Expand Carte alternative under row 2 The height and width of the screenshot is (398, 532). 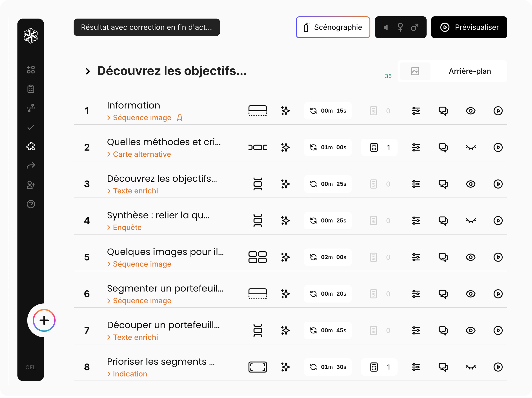click(139, 154)
